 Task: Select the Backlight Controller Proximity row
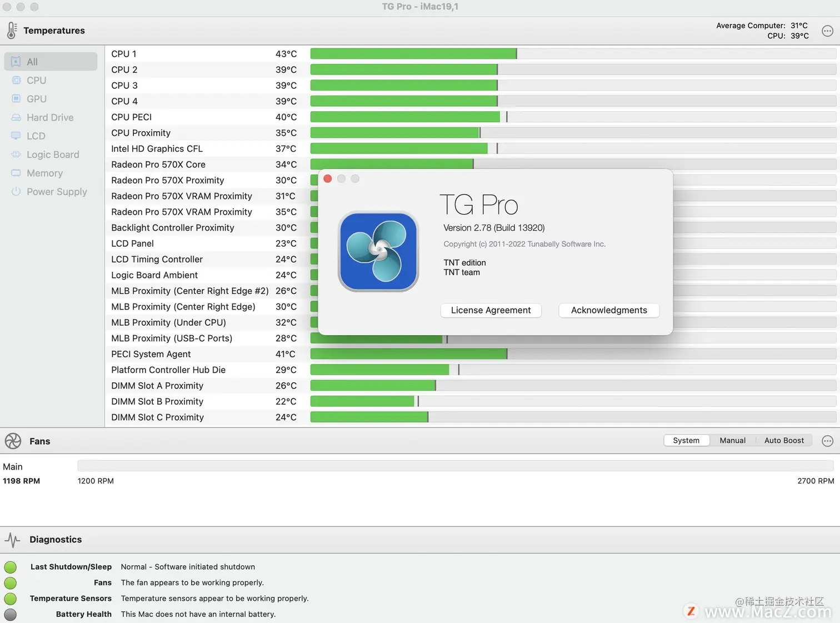click(211, 228)
